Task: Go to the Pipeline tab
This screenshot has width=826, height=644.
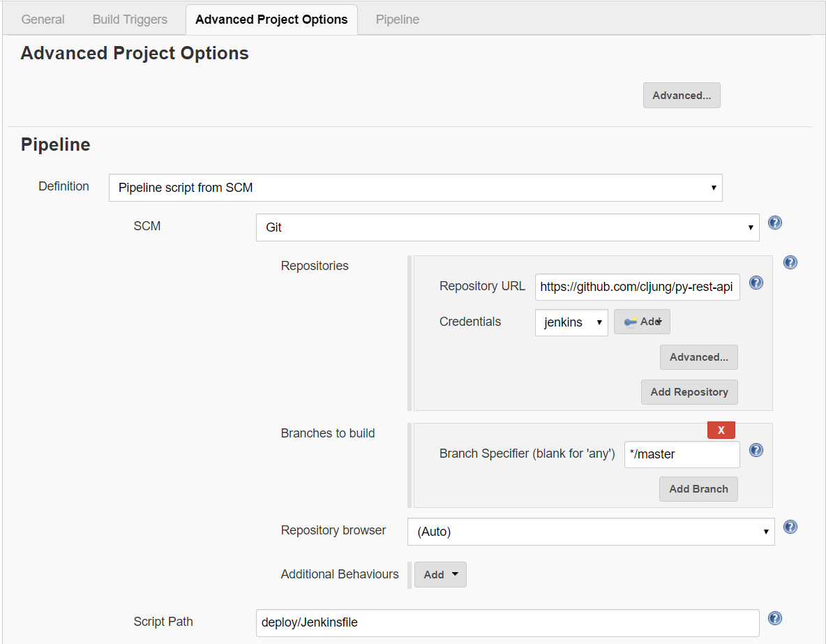Action: pyautogui.click(x=397, y=20)
